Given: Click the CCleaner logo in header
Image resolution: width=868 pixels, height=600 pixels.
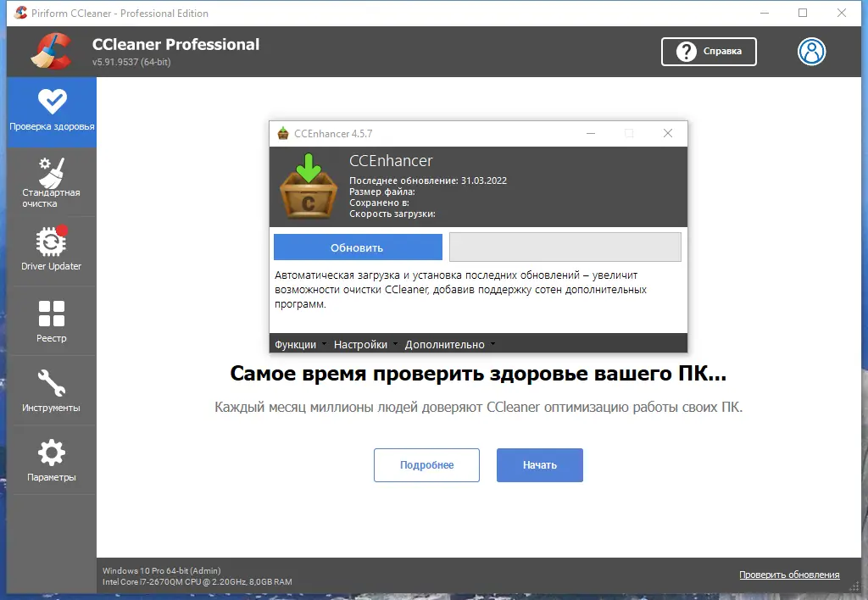Looking at the screenshot, I should point(51,51).
